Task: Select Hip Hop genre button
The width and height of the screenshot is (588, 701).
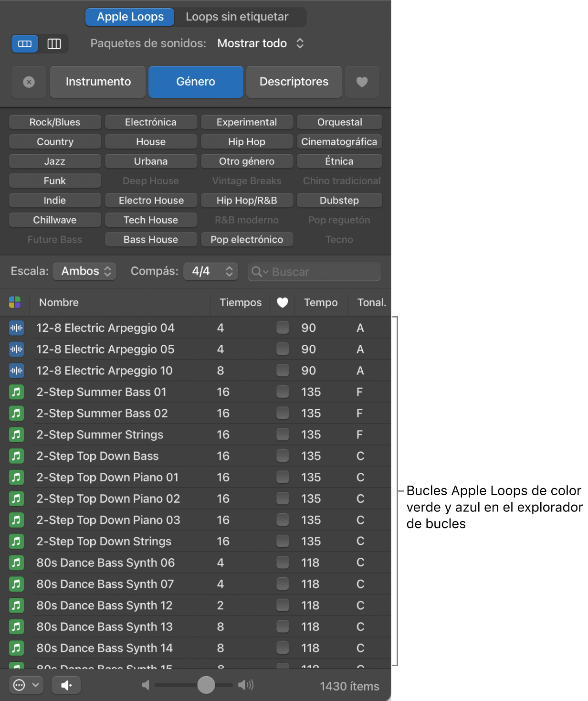Action: [247, 142]
